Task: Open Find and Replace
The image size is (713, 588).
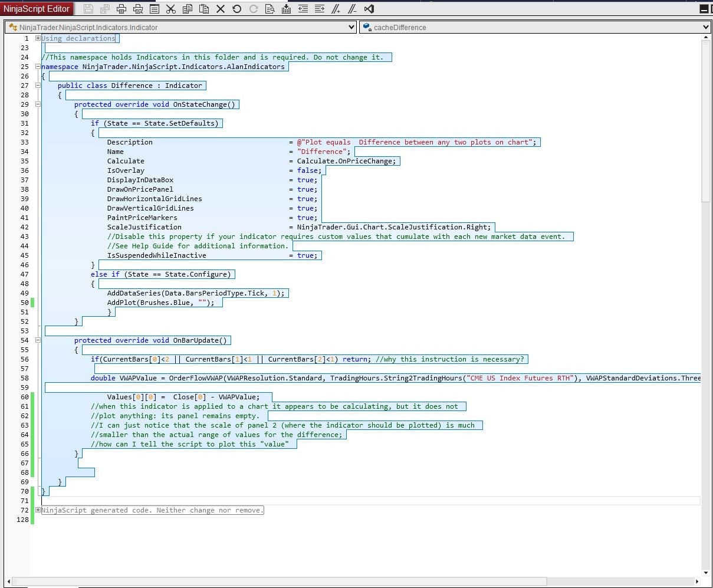Action: (270, 9)
